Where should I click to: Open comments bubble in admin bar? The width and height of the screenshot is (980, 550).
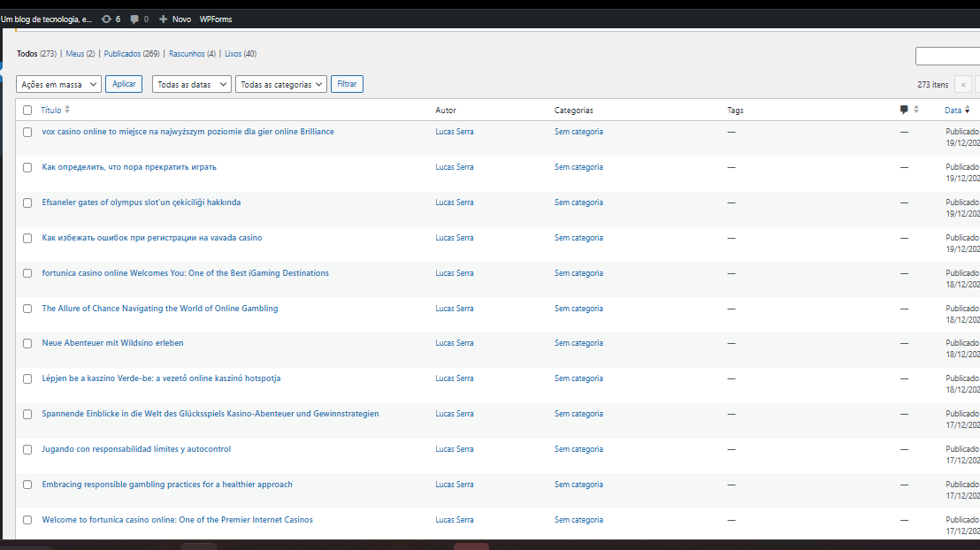click(134, 19)
